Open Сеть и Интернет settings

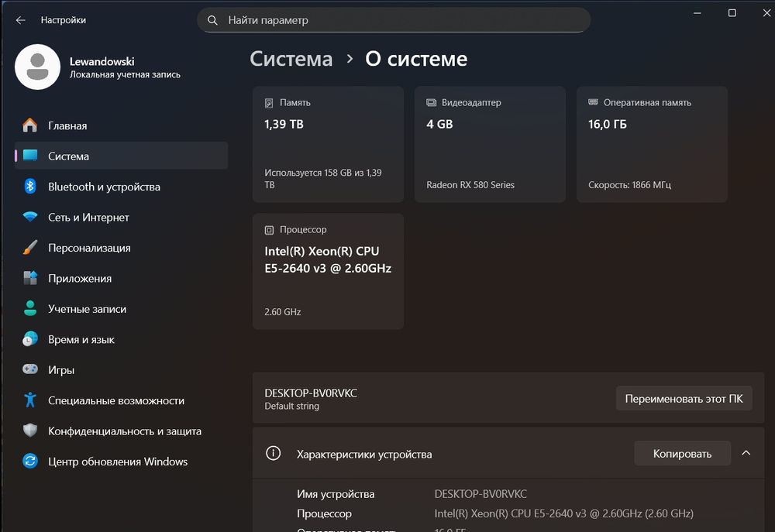pos(121,217)
